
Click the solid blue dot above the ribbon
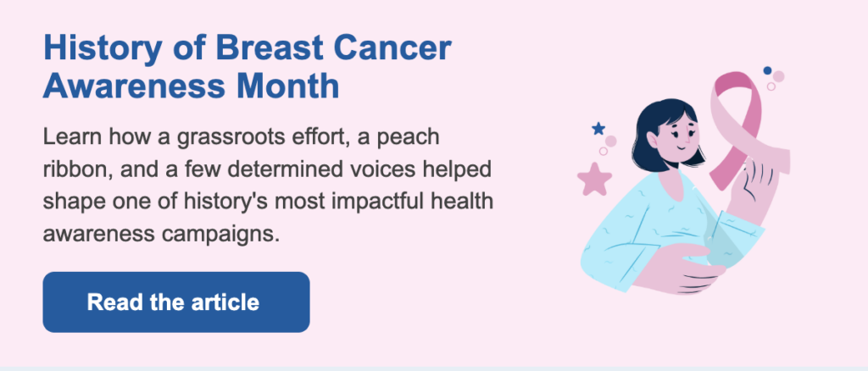click(767, 70)
